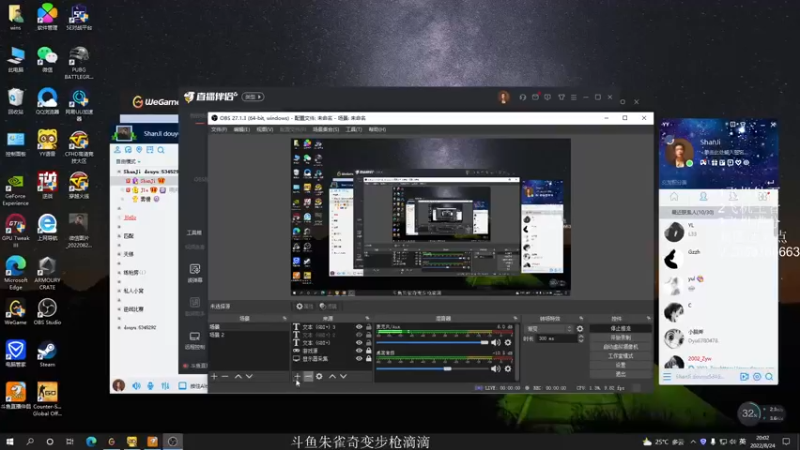
Task: Toggle visibility of 文本 (GDI+) 2 source
Action: tap(359, 335)
